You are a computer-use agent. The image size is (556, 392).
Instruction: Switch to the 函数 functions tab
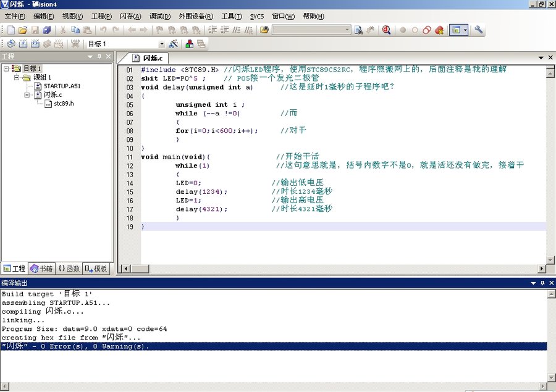click(69, 269)
